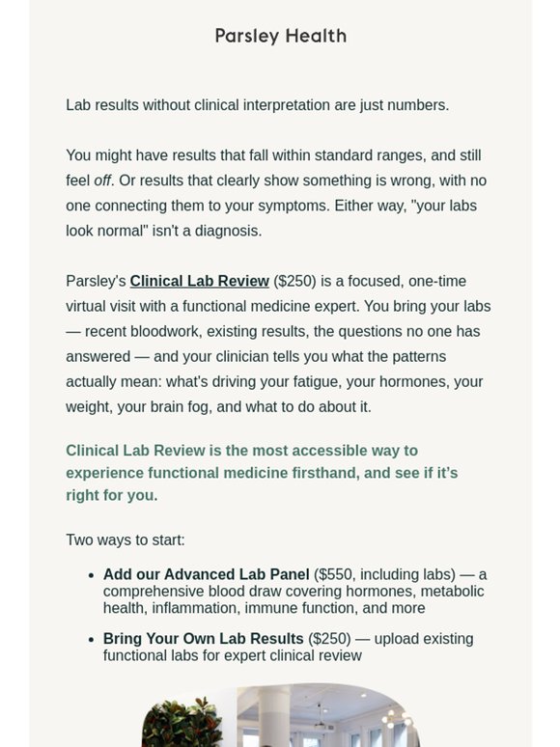Click the '($250)' after Clinical Lab Review link
Image resolution: width=560 pixels, height=747 pixels.
click(294, 281)
